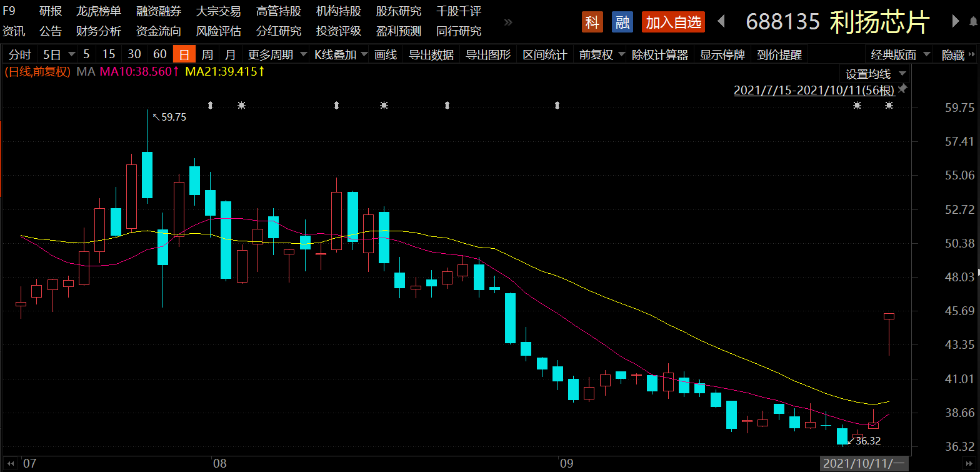980x472 pixels.
Task: Click the stock name 利扬芯片
Action: point(879,22)
